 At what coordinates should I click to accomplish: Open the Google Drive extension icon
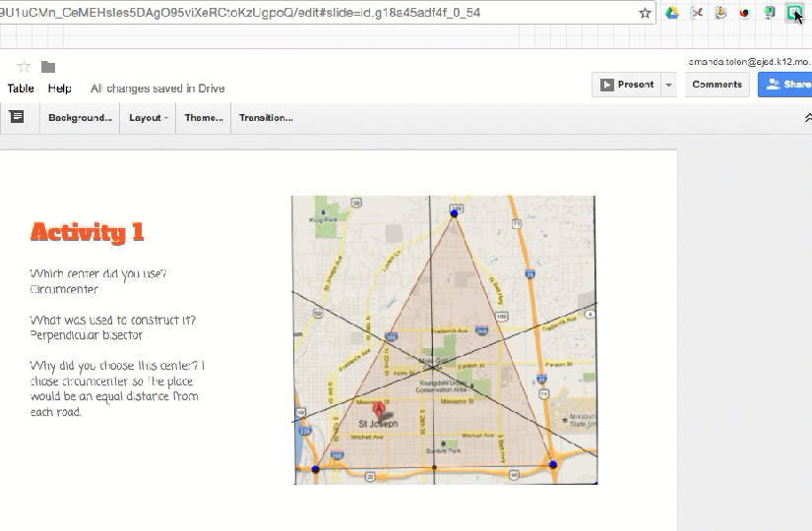[672, 13]
